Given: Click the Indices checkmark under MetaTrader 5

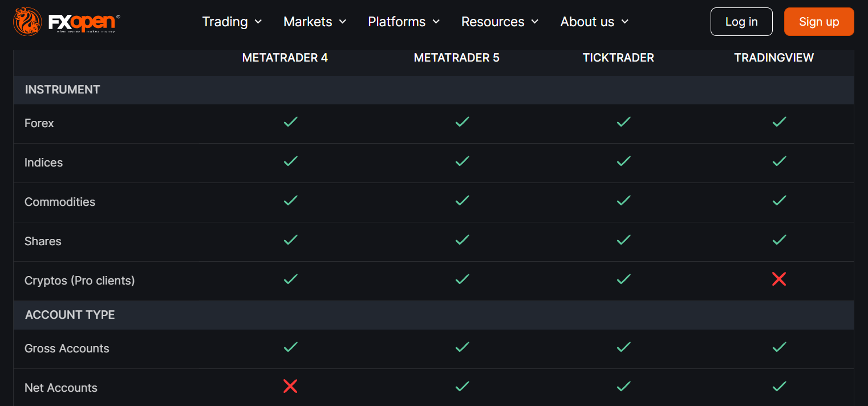Looking at the screenshot, I should click(462, 161).
